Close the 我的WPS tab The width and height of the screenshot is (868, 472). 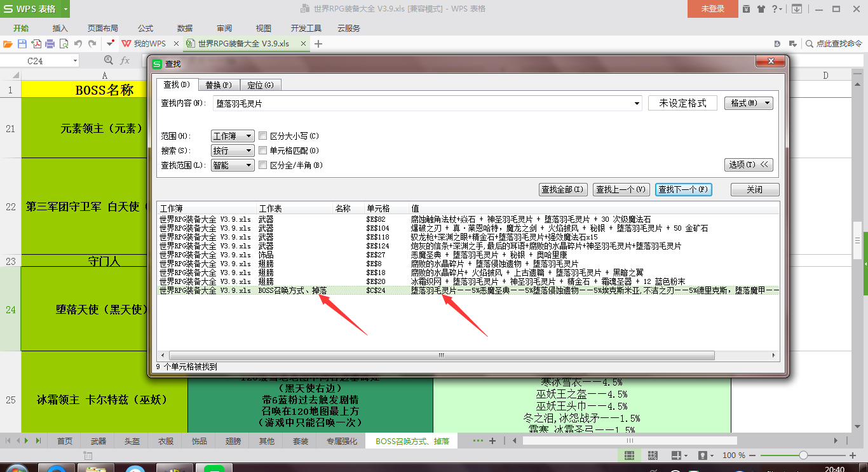176,44
